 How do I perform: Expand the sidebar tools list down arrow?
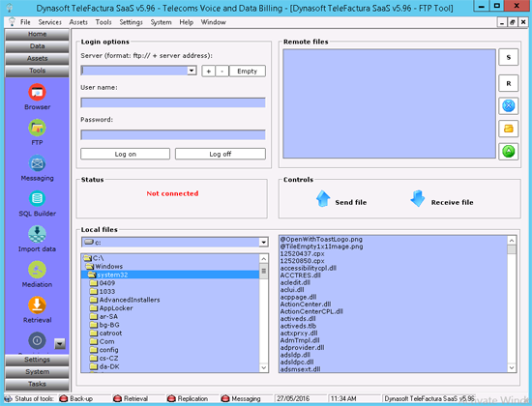[x=60, y=343]
